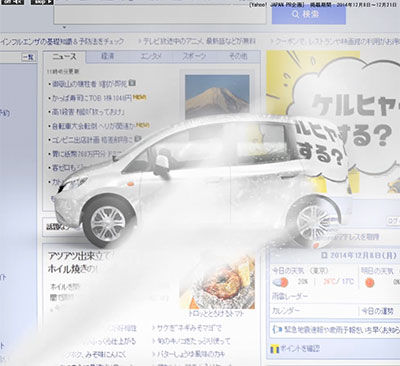Image resolution: width=400 pixels, height=366 pixels.
Task: Click the yellow T-point icon
Action: pos(275,349)
